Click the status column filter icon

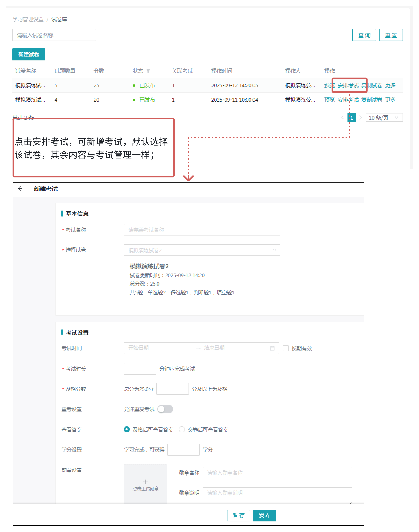click(x=148, y=71)
